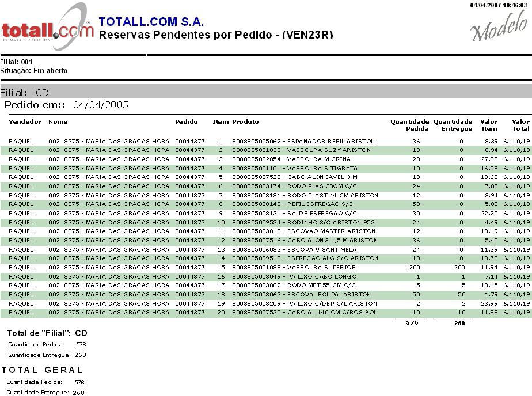Screen dimensions: 532x396
Task: Click the 'Filial: 001' filter line
Action: (16, 62)
